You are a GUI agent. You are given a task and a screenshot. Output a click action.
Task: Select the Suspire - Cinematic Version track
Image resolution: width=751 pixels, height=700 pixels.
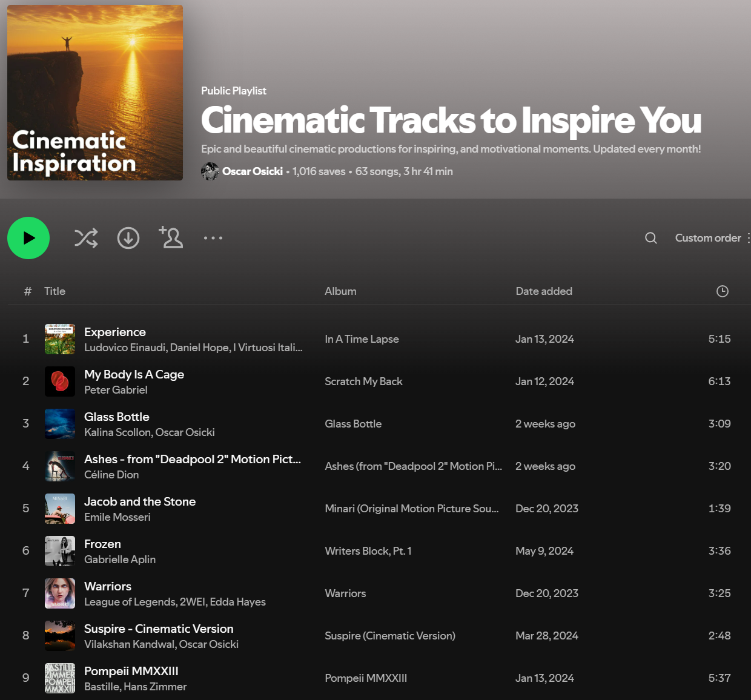159,629
